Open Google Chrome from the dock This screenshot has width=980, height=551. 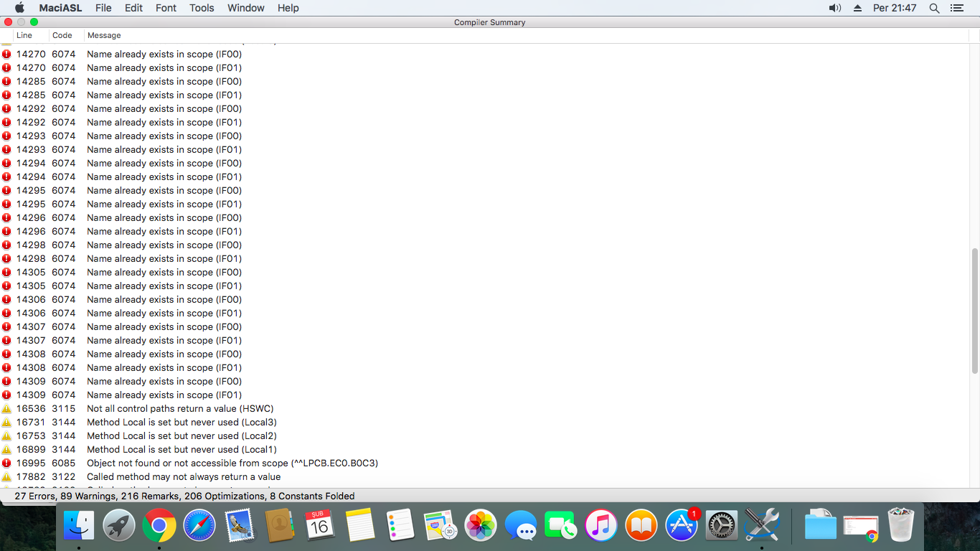pyautogui.click(x=159, y=527)
